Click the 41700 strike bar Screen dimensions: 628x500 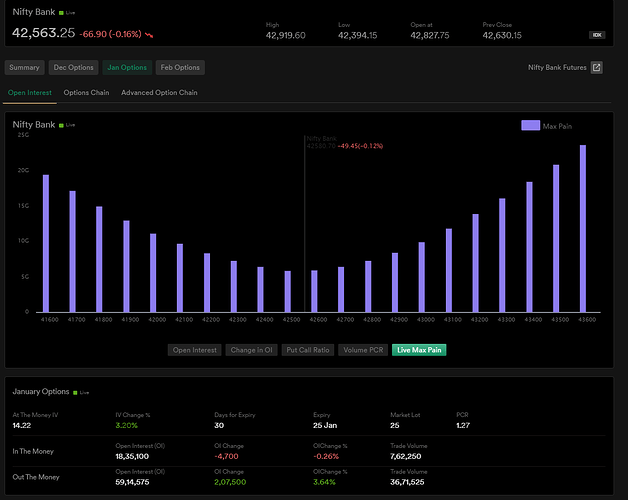tap(72, 252)
